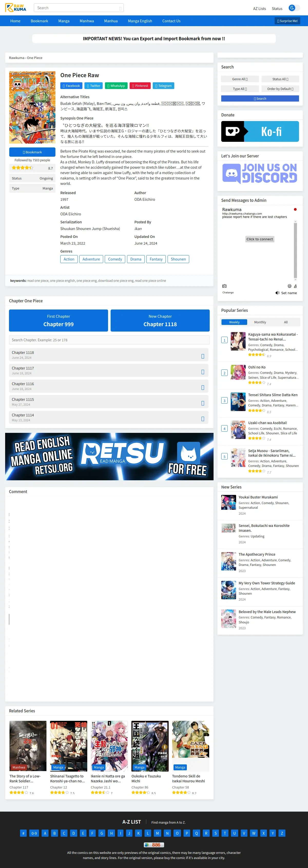Open Oshi no Ko series link
This screenshot has width=308, height=868.
[x=257, y=367]
